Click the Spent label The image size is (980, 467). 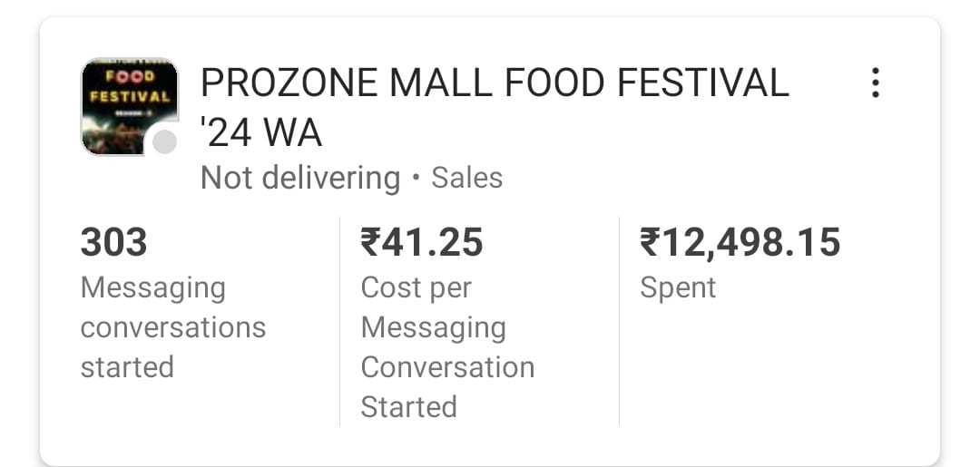pyautogui.click(x=678, y=287)
